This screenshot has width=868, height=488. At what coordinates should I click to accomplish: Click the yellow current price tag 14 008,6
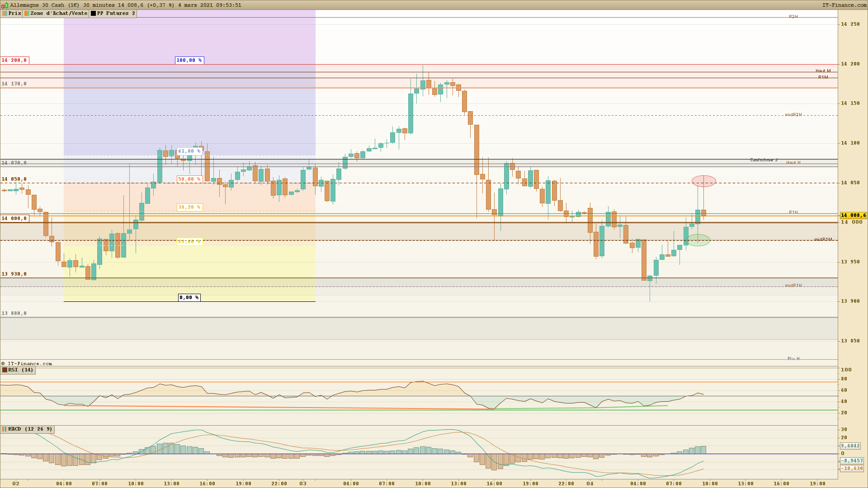tap(853, 216)
